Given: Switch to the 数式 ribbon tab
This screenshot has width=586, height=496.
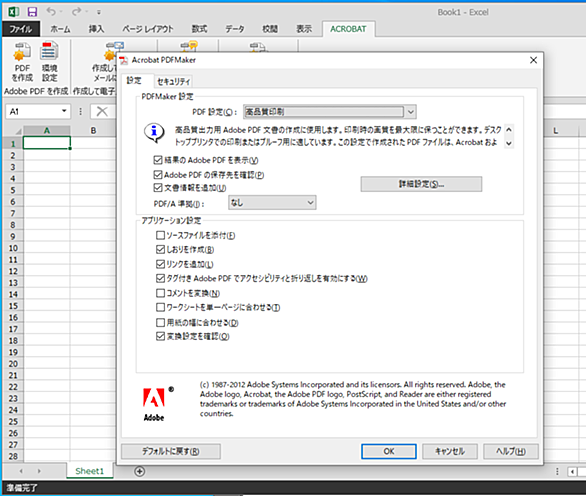Looking at the screenshot, I should 199,29.
